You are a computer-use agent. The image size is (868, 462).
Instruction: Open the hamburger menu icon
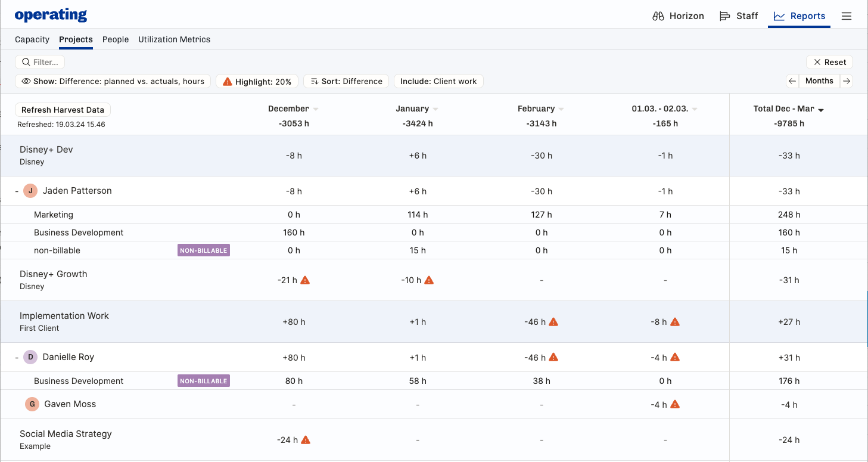point(846,16)
